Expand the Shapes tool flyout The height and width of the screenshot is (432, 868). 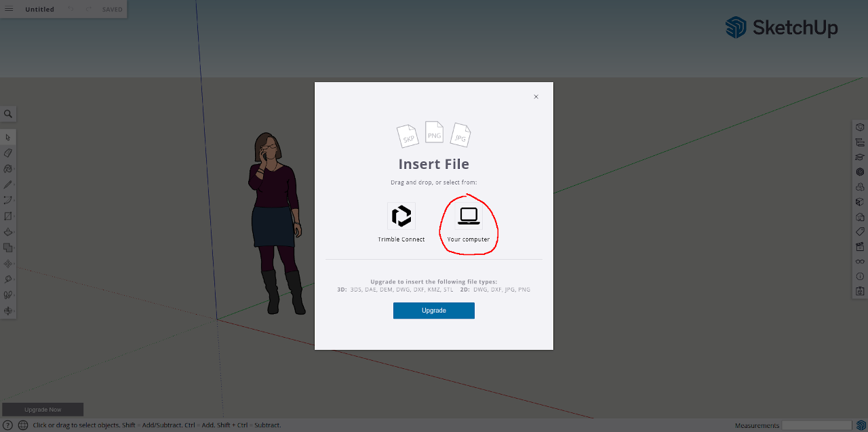[15, 216]
